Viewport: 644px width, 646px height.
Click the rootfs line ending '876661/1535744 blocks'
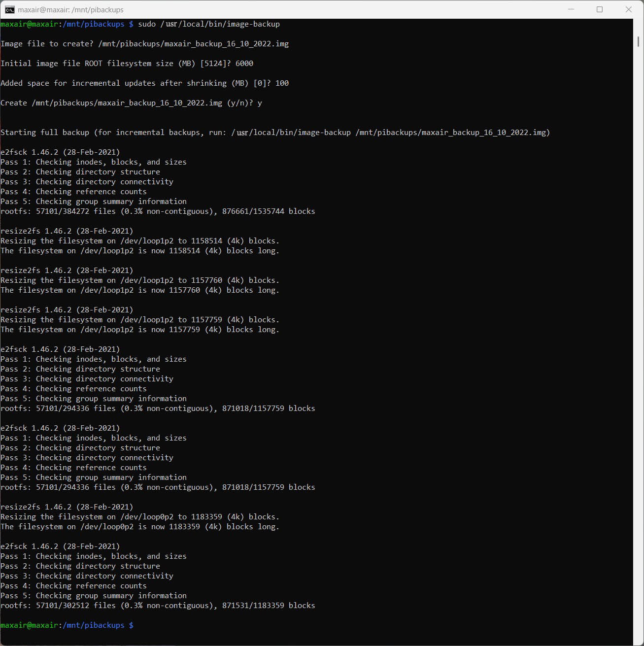tap(158, 211)
